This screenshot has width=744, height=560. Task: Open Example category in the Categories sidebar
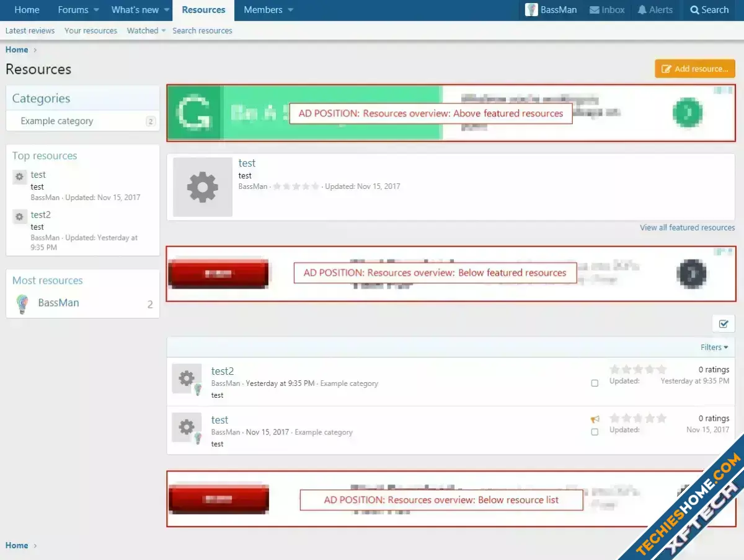[x=57, y=121]
